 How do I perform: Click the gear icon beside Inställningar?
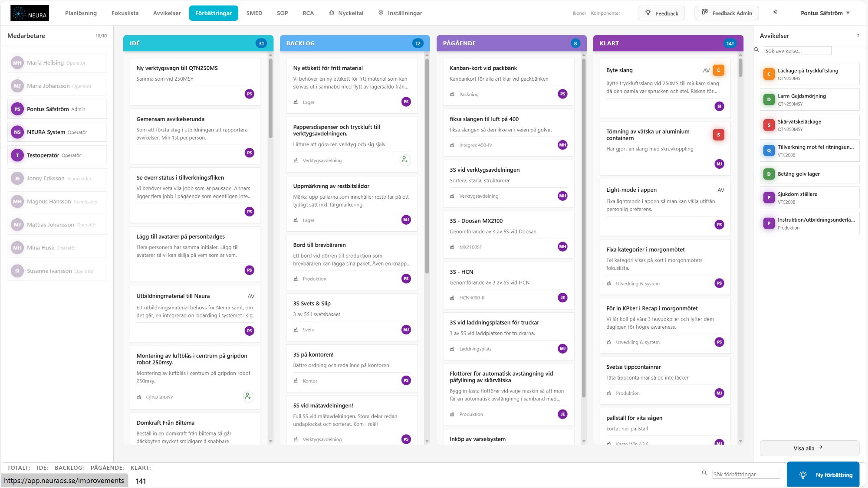(381, 13)
